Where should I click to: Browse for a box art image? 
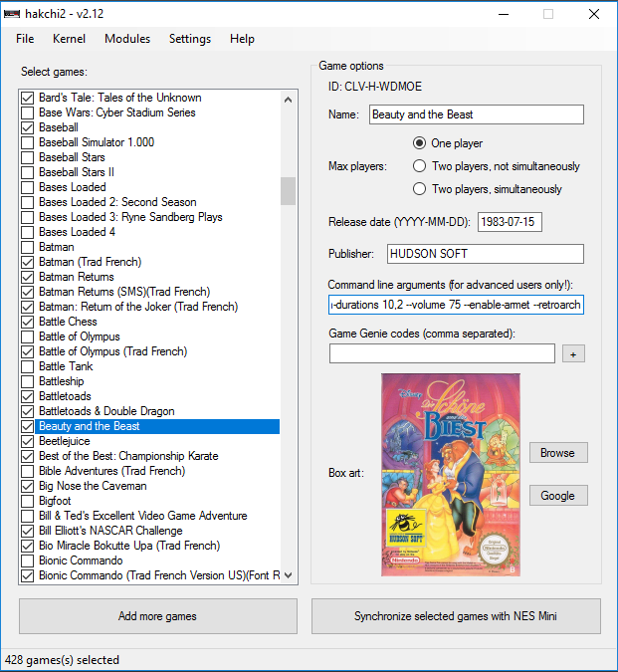click(557, 453)
